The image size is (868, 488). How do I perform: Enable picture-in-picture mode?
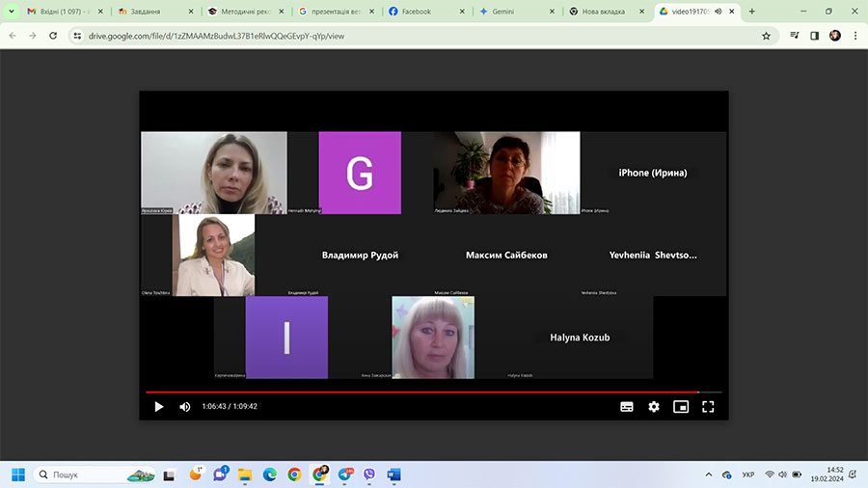[681, 407]
